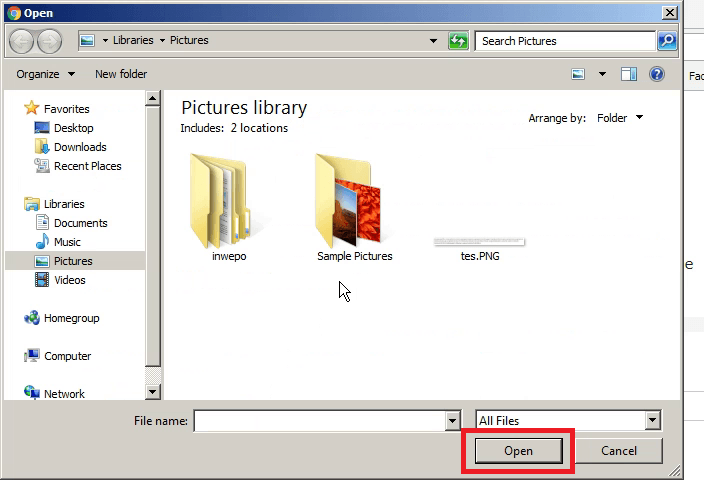
Task: Select the Documents library
Action: 80,223
